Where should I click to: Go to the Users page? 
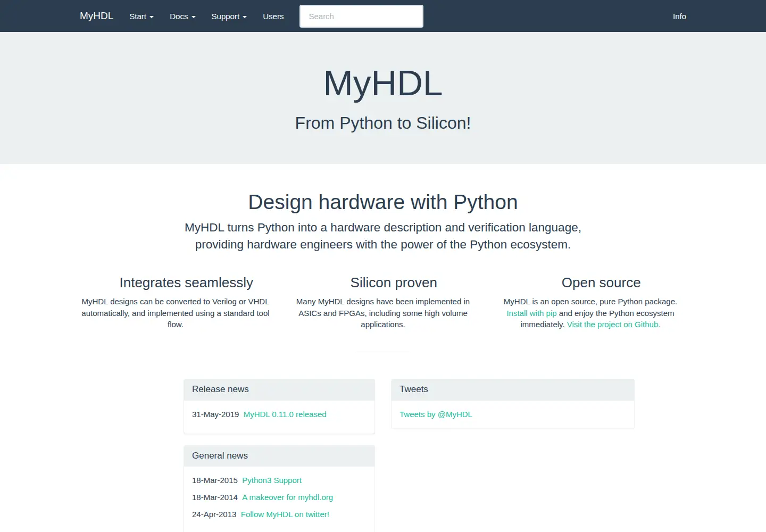tap(273, 16)
